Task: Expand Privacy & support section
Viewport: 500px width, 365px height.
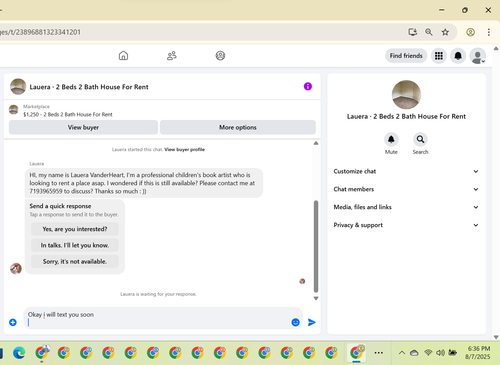Action: pos(406,225)
